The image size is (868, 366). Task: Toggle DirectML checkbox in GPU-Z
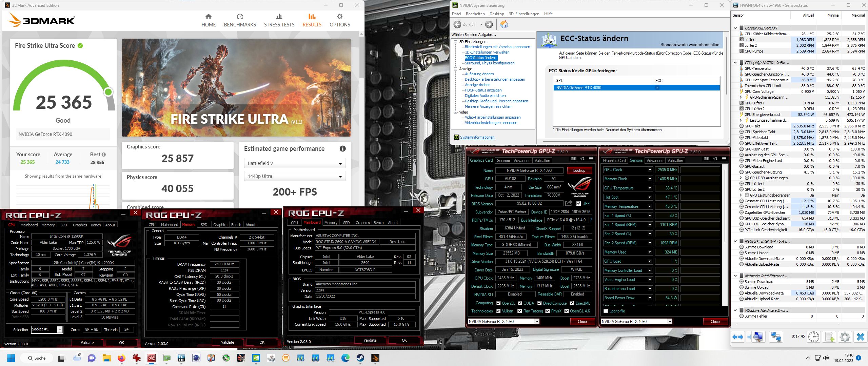(572, 303)
